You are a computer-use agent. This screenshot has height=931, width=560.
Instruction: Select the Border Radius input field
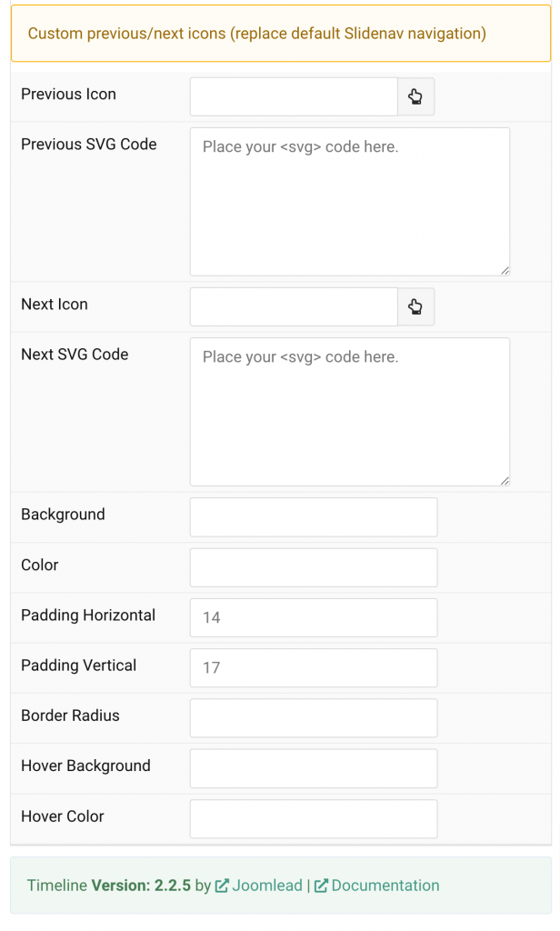pos(313,717)
